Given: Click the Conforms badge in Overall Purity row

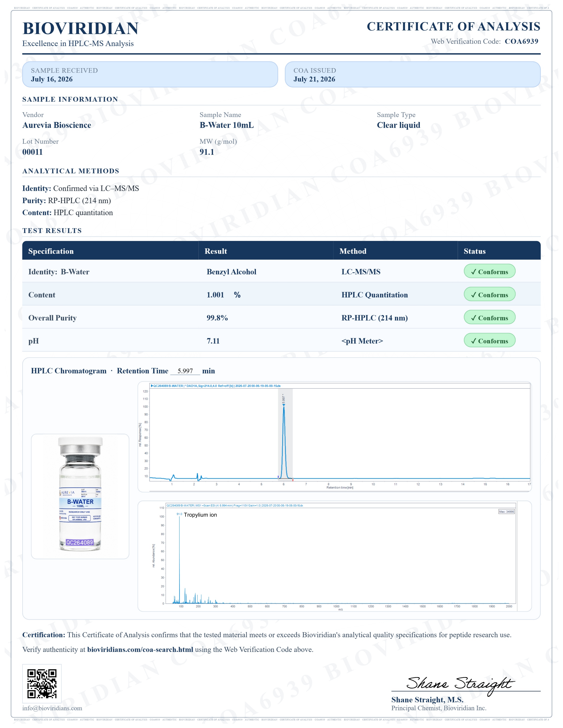Looking at the screenshot, I should tap(489, 317).
